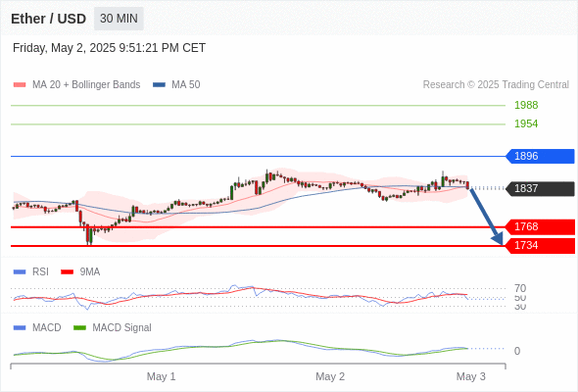Click the MA 20 + Bollinger Bands legend swatch
This screenshot has height=392, width=578.
(20, 85)
